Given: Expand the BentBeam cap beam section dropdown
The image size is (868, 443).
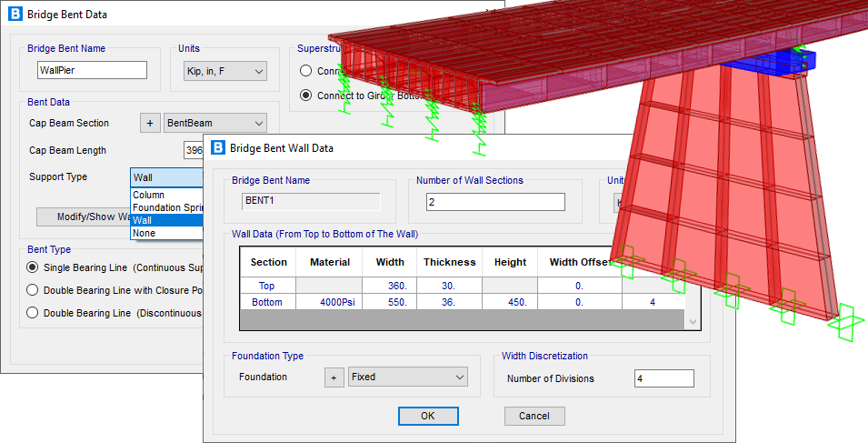Looking at the screenshot, I should coord(215,123).
